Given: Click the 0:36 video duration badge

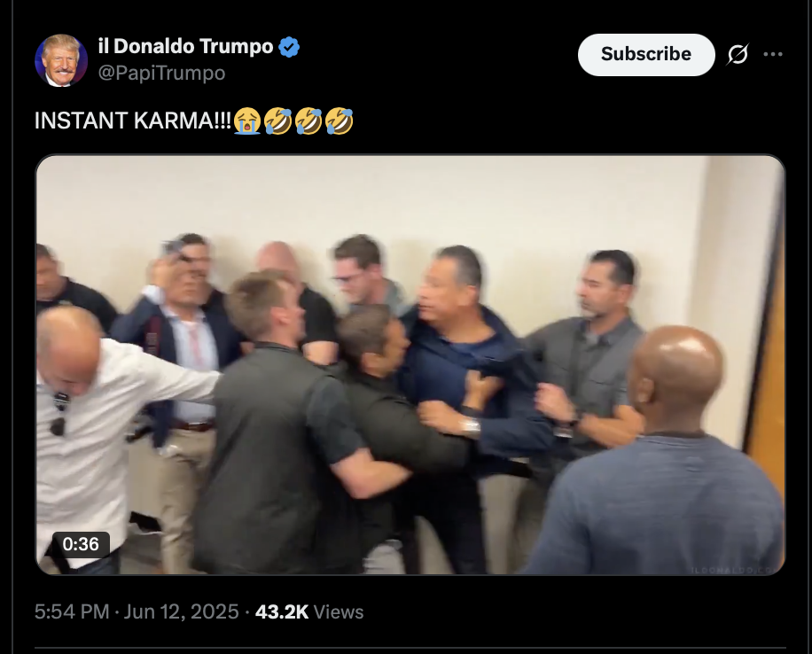Looking at the screenshot, I should [81, 544].
